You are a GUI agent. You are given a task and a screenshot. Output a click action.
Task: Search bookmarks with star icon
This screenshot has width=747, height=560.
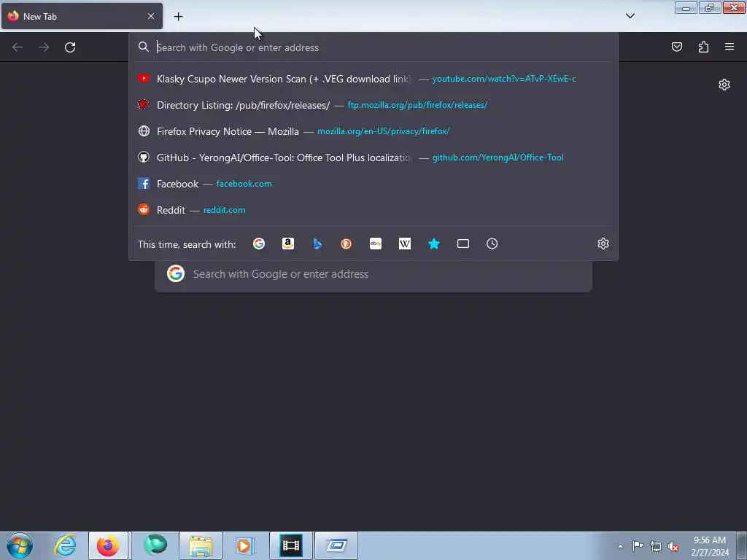(433, 244)
